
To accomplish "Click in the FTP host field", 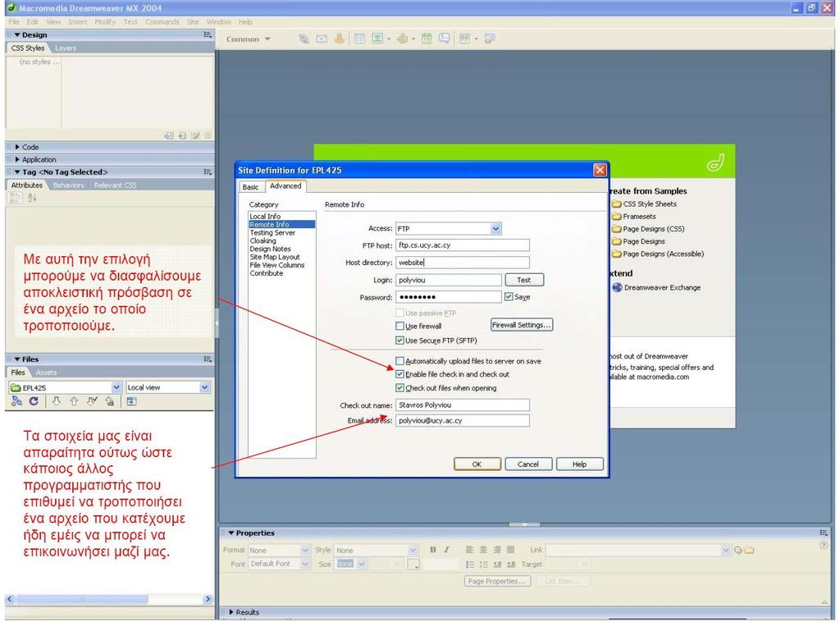I will (x=463, y=245).
